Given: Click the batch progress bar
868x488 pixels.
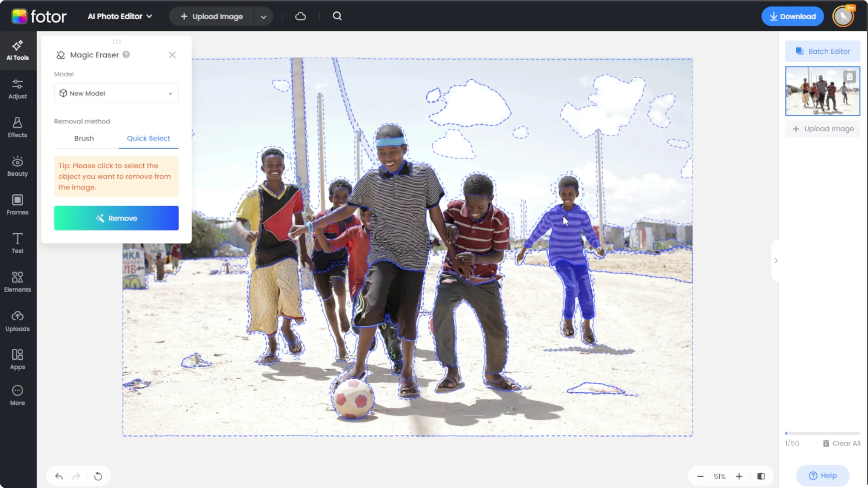Looking at the screenshot, I should coord(822,433).
